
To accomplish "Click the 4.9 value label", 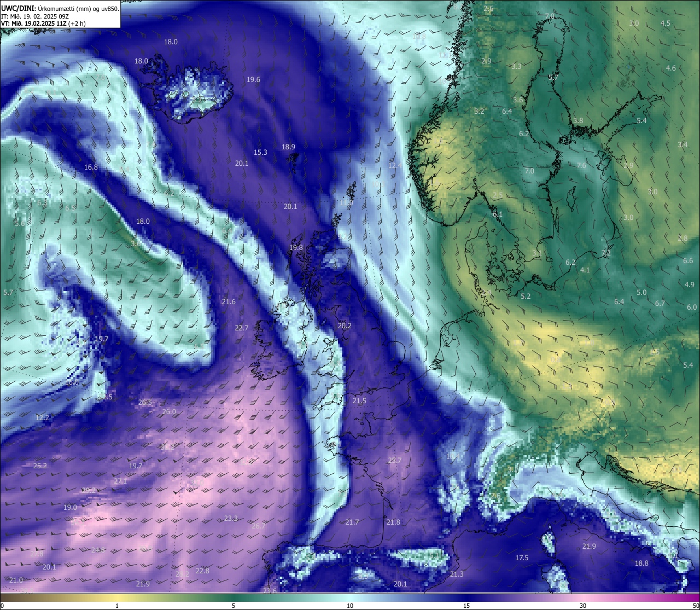I will [x=690, y=284].
